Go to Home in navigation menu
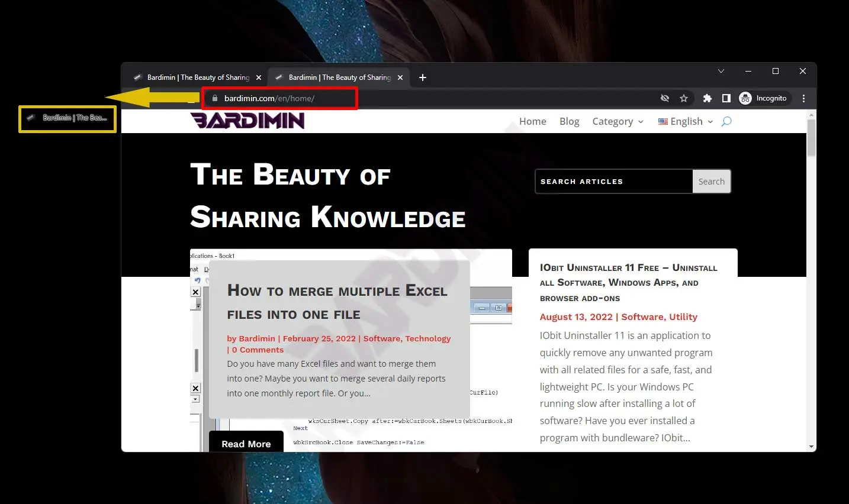Screen dimensions: 849x504 [532, 121]
